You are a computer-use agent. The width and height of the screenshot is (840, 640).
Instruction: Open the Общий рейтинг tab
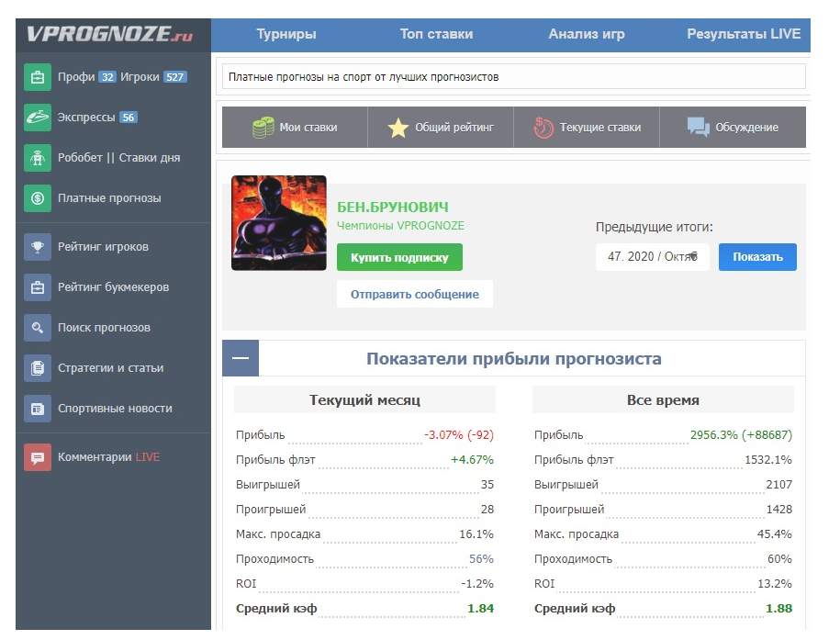tap(441, 128)
